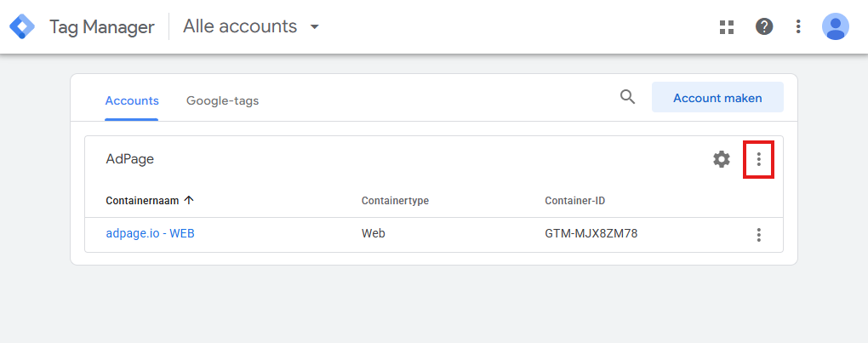
Task: Click the arrow beside Alle accounts
Action: pyautogui.click(x=315, y=26)
